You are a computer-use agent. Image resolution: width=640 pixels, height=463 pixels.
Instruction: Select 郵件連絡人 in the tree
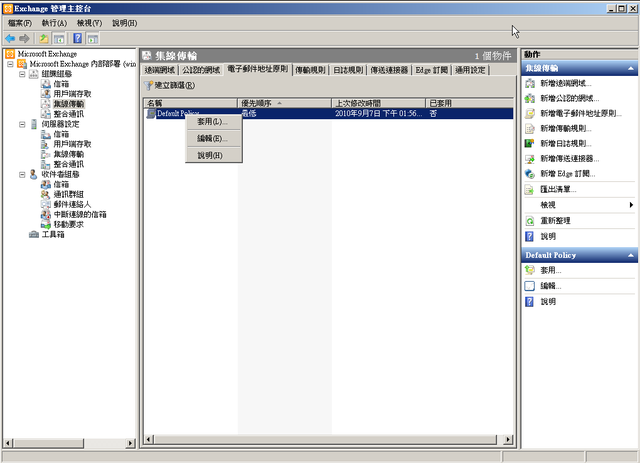click(x=72, y=204)
